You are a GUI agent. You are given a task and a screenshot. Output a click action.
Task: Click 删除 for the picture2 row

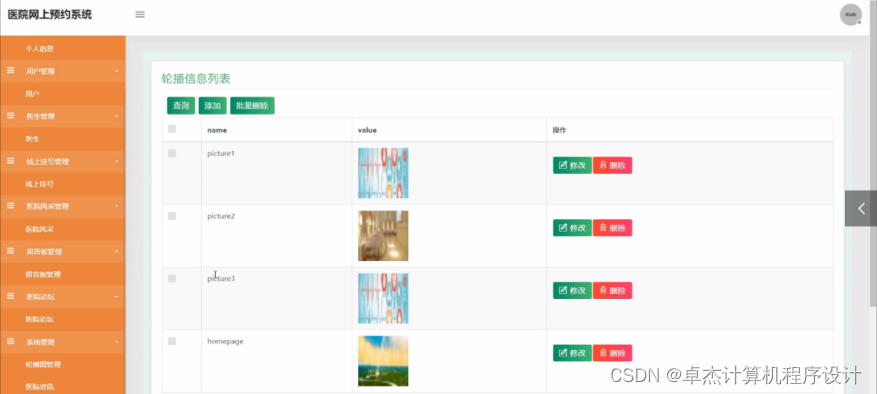[x=612, y=228]
